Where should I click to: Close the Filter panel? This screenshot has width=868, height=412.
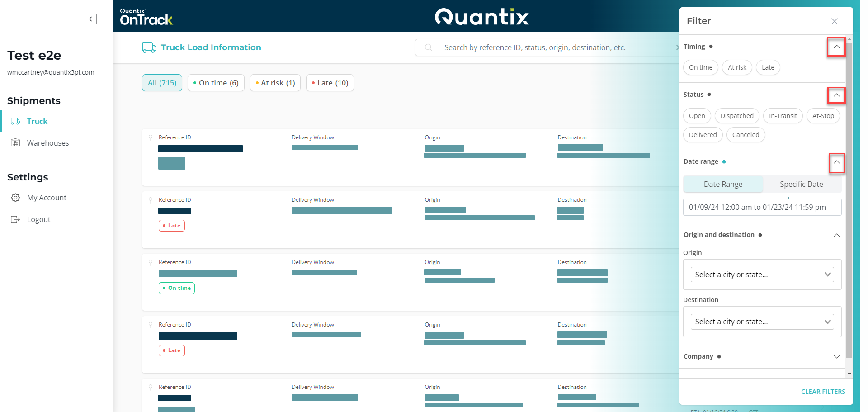tap(834, 21)
